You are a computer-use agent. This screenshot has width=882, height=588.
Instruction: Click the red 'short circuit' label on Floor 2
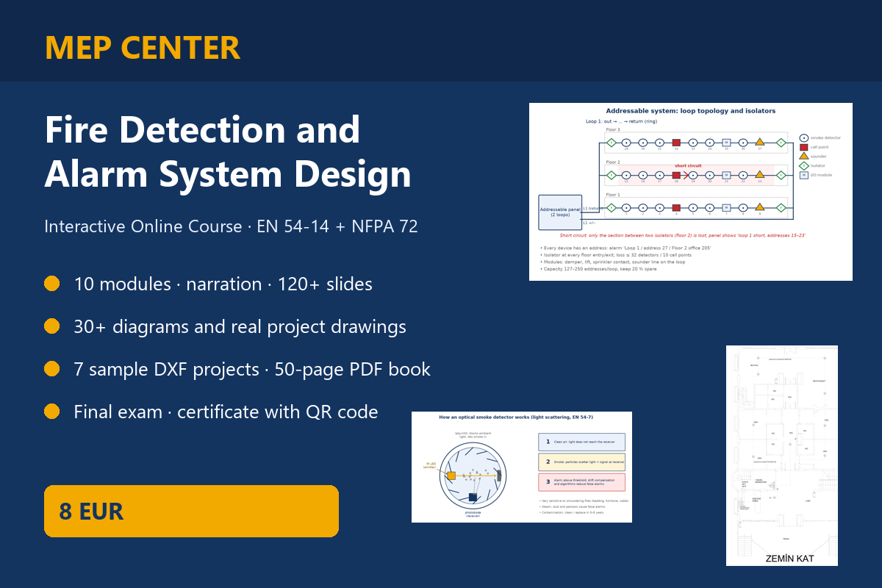tap(688, 165)
